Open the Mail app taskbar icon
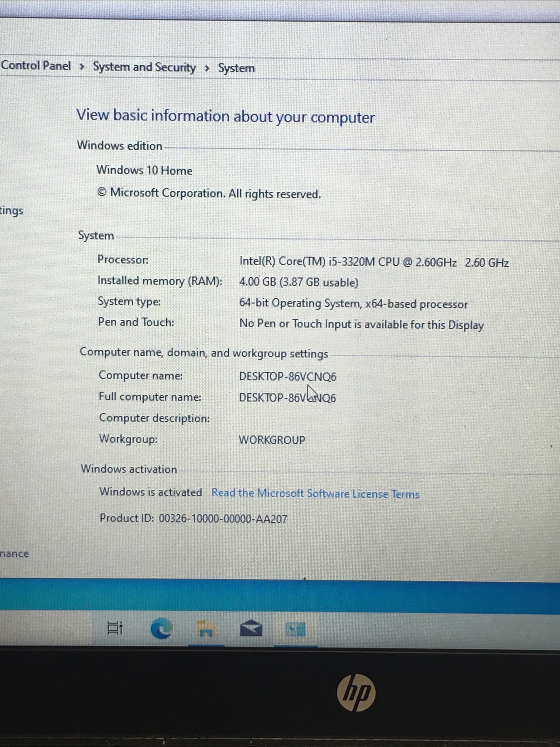This screenshot has width=560, height=747. (x=251, y=628)
